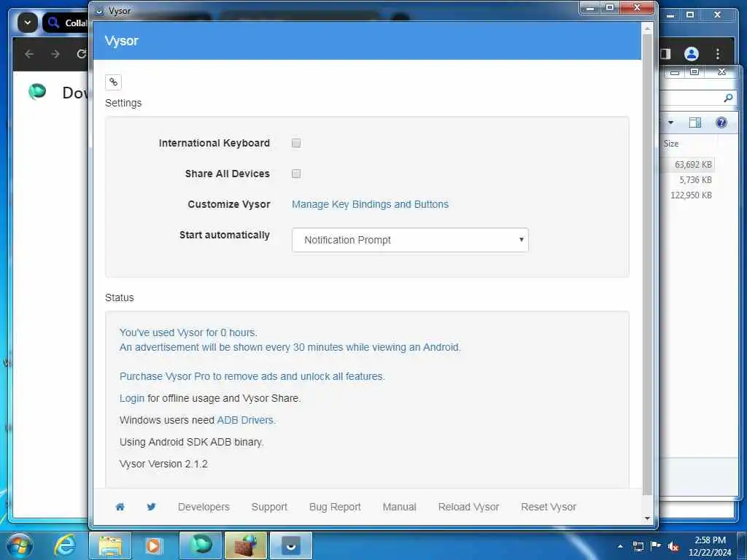Open the Start automatically dropdown
Image resolution: width=747 pixels, height=560 pixels.
410,240
